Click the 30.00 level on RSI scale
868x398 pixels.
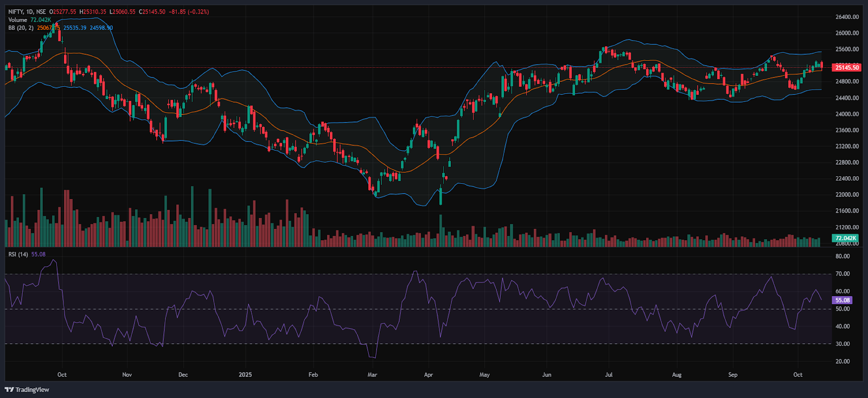click(x=843, y=344)
